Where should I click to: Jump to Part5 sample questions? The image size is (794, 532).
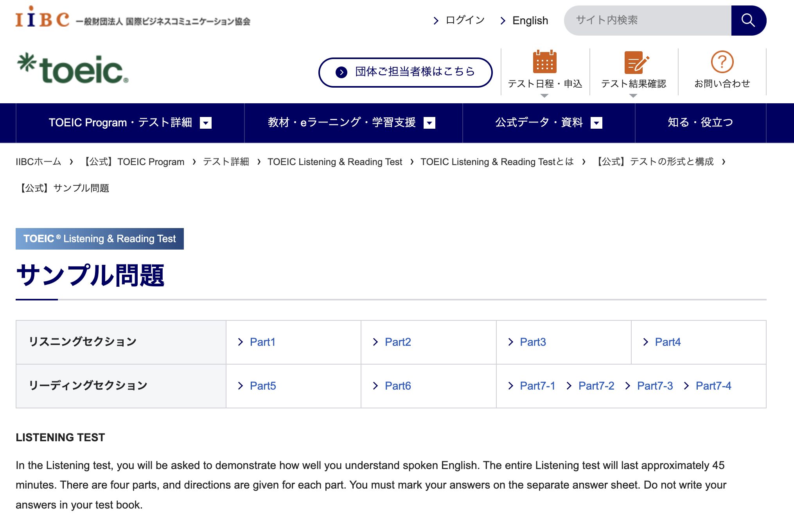click(x=263, y=386)
